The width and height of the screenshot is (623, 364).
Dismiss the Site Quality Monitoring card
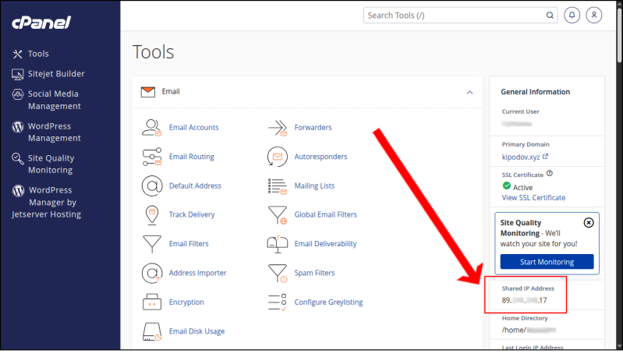point(589,223)
